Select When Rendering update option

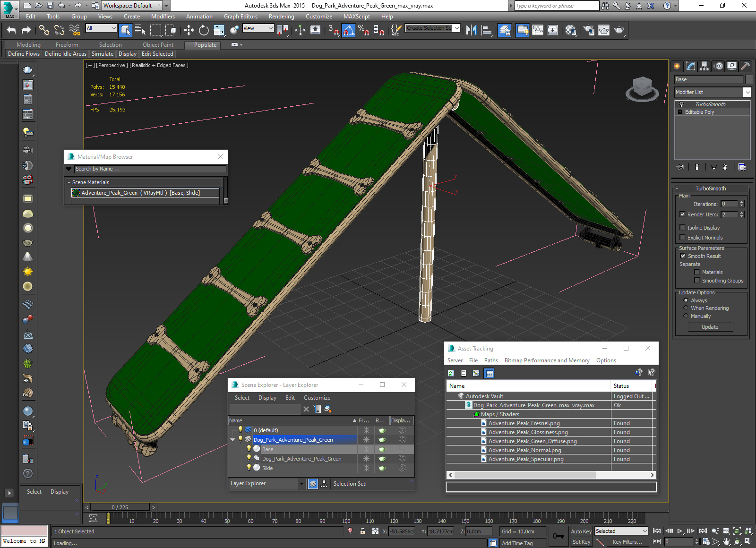[686, 308]
